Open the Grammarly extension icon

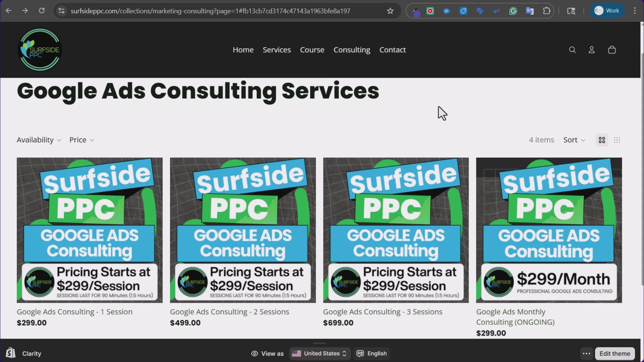tap(513, 11)
